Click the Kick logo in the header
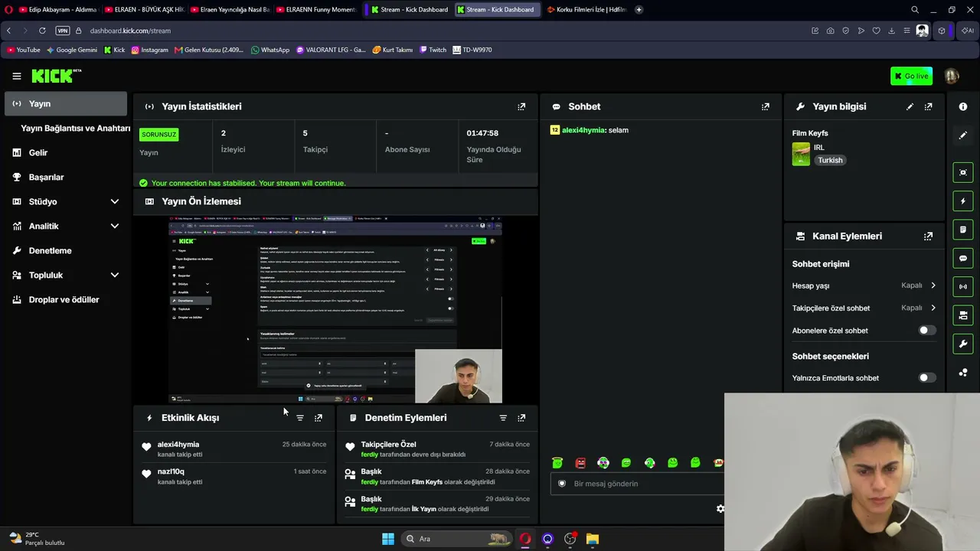 pyautogui.click(x=56, y=76)
